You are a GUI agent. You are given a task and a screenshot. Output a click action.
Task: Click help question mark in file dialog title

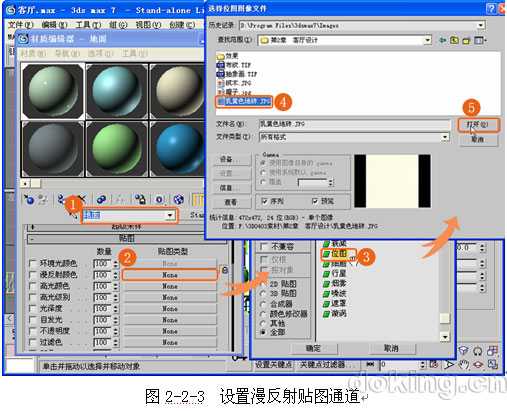click(491, 9)
